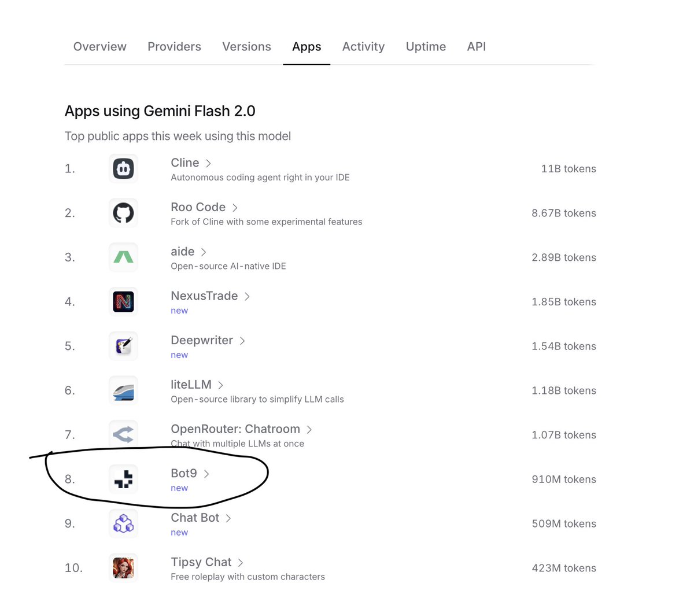Click the chevron beside liteLLM

pos(220,385)
